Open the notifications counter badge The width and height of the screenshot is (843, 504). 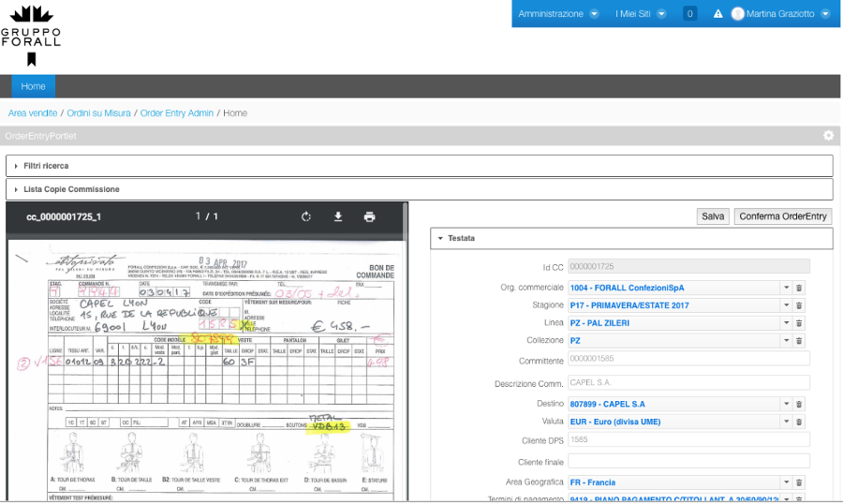tap(689, 14)
